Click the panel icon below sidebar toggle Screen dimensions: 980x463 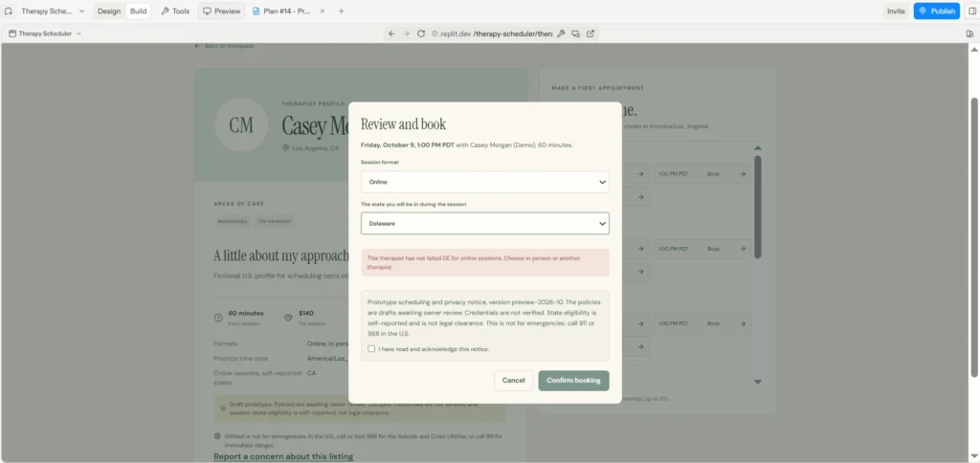pos(970,33)
